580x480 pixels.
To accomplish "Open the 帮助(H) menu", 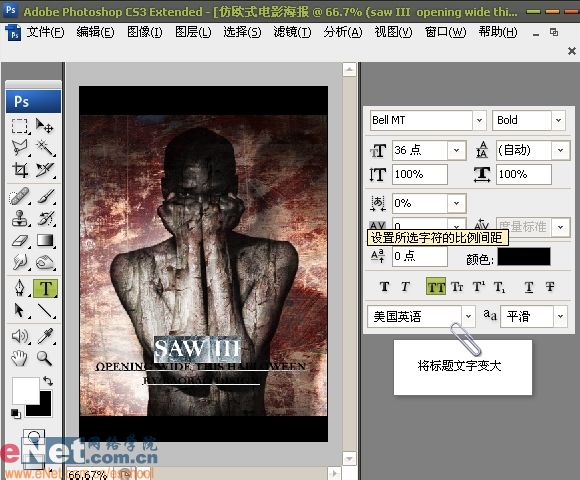I will (498, 32).
